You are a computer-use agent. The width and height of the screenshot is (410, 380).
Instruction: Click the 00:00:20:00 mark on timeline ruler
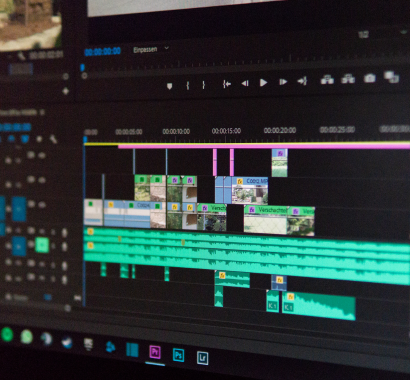pos(280,130)
